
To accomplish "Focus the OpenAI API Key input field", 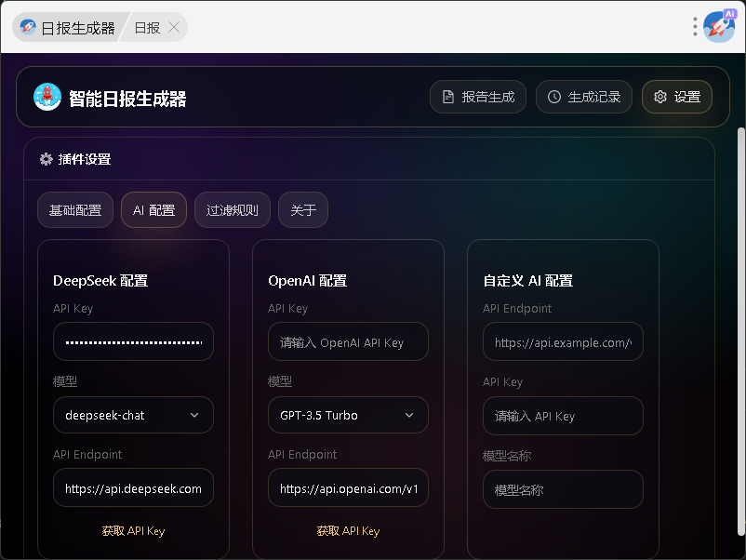I will tap(348, 342).
